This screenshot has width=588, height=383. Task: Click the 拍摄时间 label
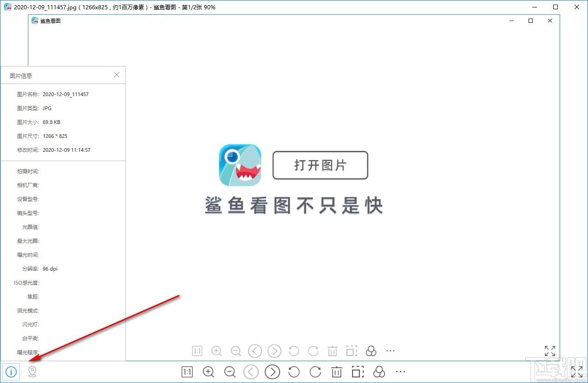pos(28,171)
